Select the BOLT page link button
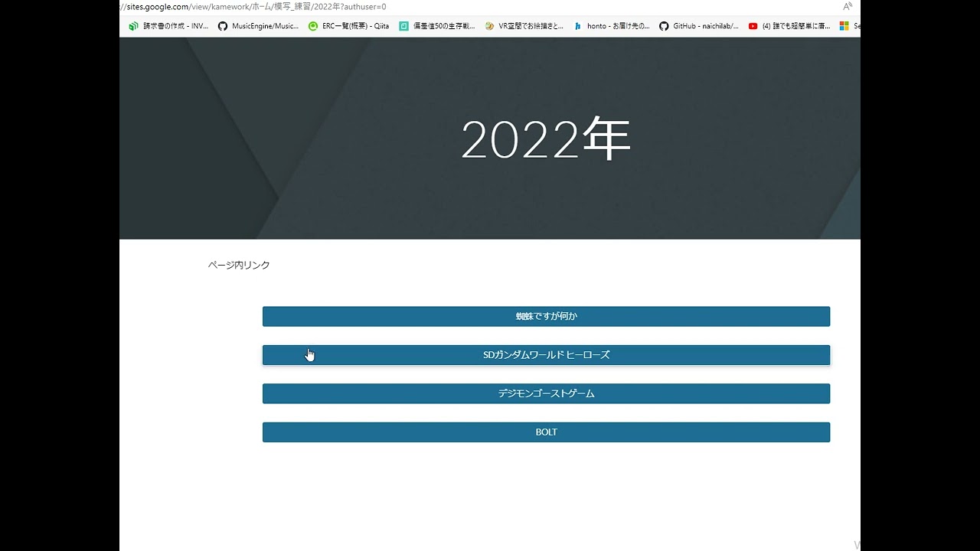Screen dimensions: 980x551 [546, 432]
